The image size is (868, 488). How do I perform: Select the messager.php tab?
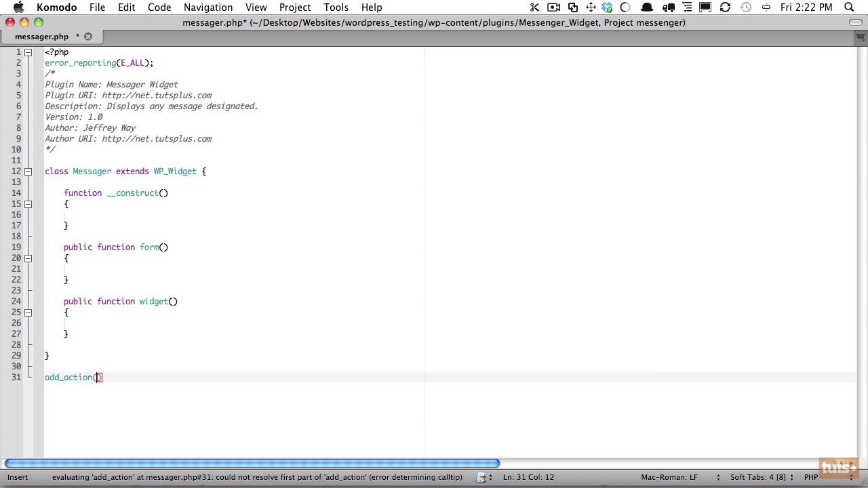coord(42,37)
